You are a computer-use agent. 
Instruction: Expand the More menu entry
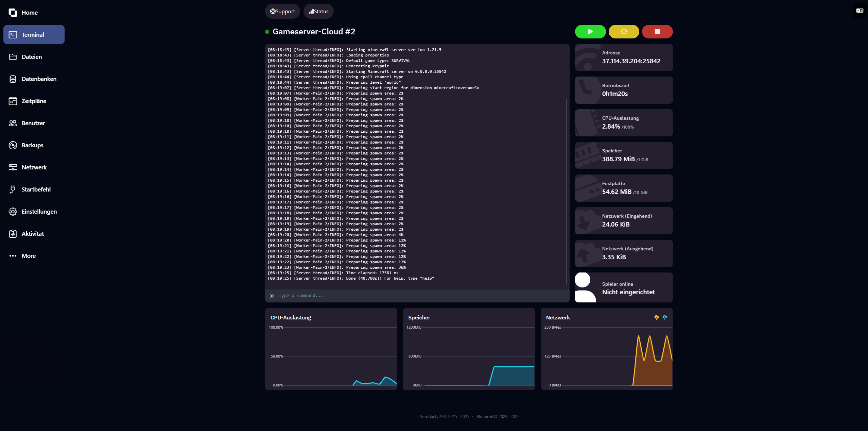pyautogui.click(x=29, y=256)
